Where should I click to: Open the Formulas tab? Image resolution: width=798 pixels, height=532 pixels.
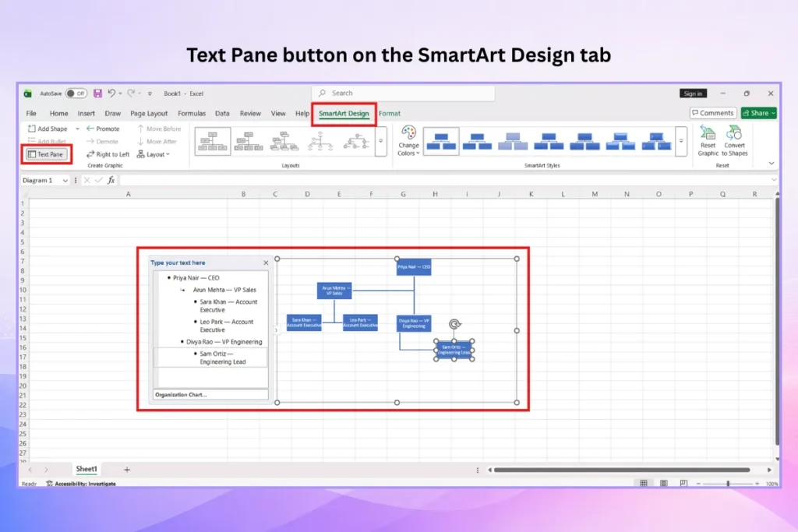click(192, 114)
